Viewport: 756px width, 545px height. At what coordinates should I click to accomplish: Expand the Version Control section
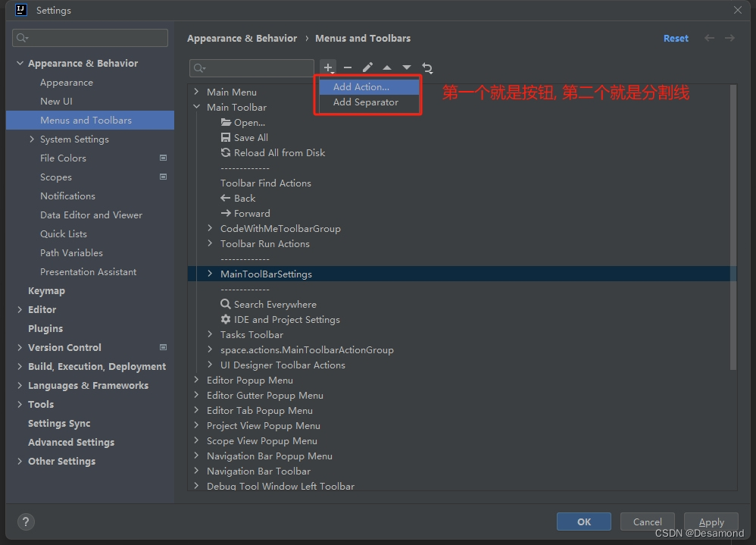[20, 347]
